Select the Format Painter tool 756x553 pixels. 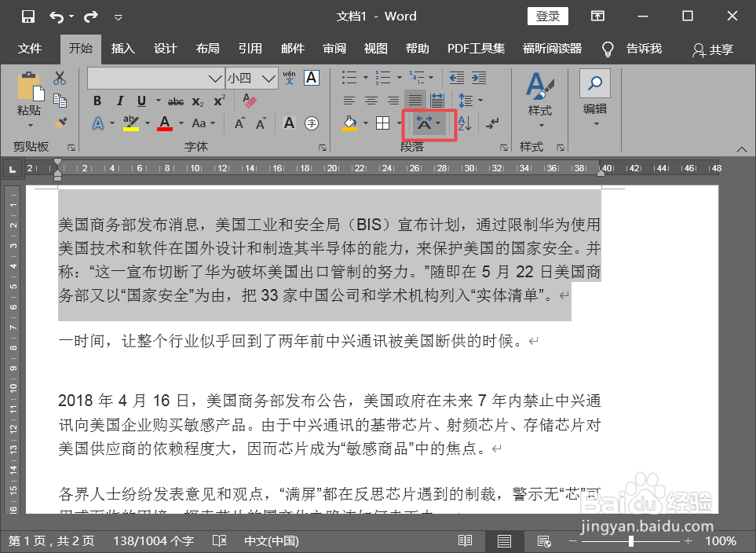tap(60, 123)
